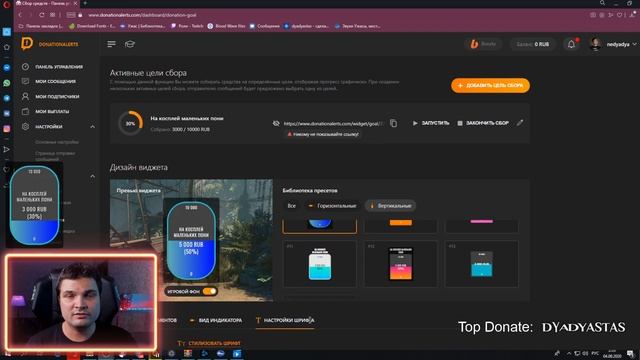Screen dimensions: 640x360
Task: Open VK in the Opera sidebar
Action: click(x=7, y=113)
